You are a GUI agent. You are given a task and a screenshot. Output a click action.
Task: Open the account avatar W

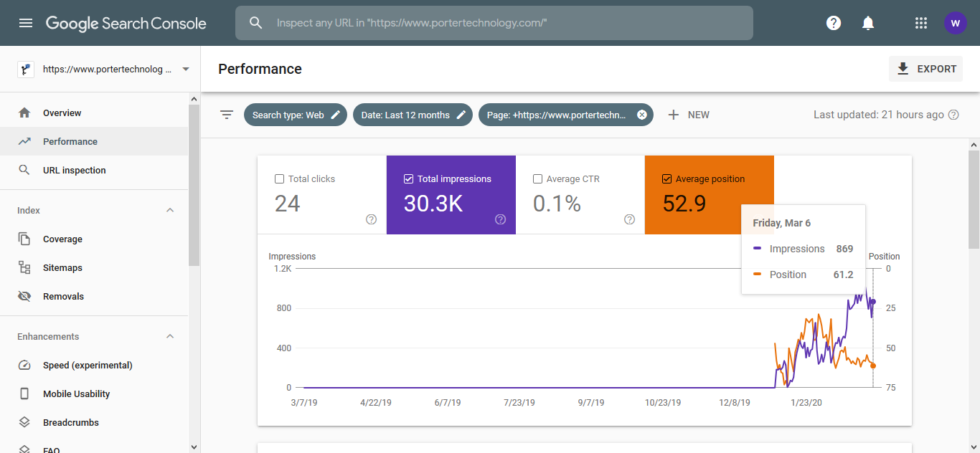click(x=955, y=23)
